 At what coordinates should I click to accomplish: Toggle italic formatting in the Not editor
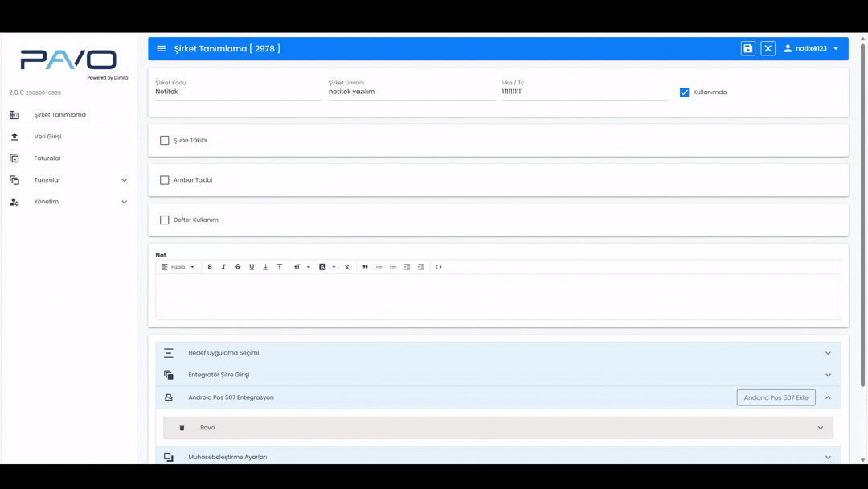[x=223, y=267]
